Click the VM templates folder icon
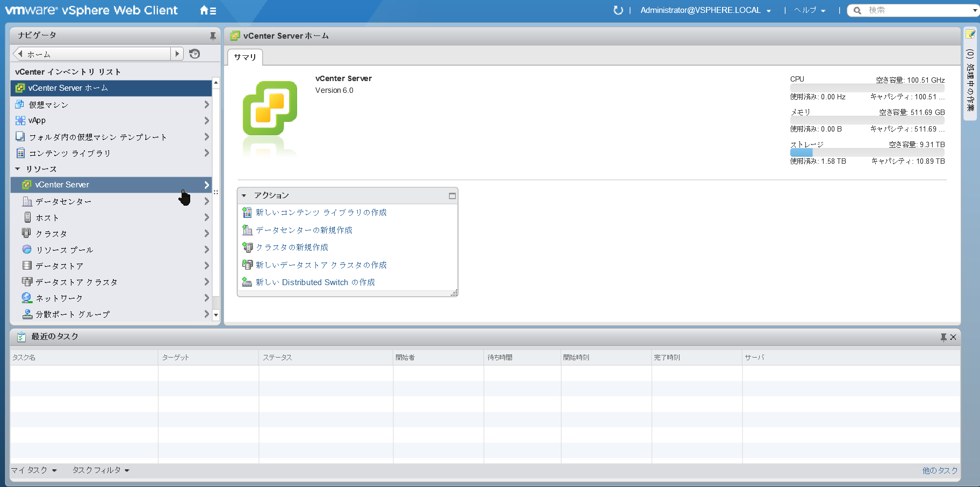 20,136
